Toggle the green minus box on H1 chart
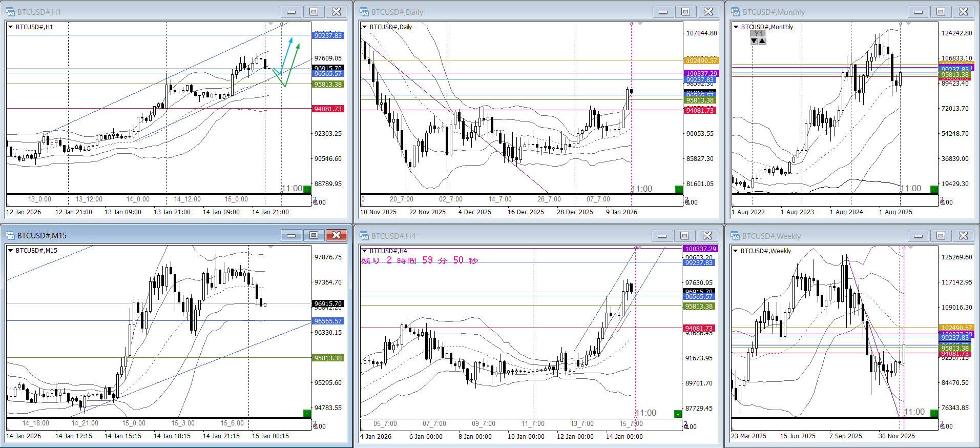980x448 pixels. [307, 189]
